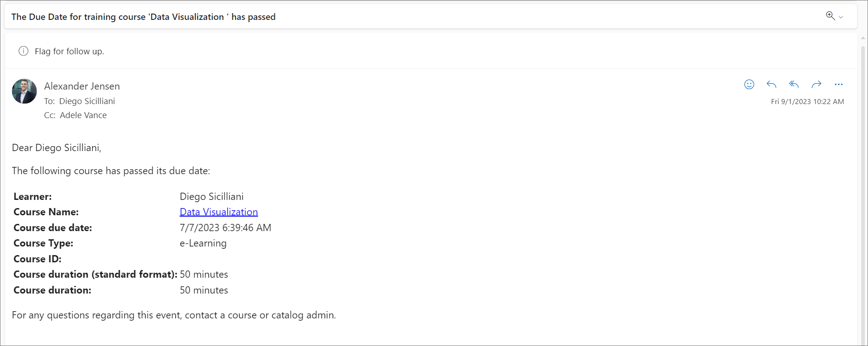The width and height of the screenshot is (868, 346).
Task: Expand the zoom options chevron
Action: 841,17
